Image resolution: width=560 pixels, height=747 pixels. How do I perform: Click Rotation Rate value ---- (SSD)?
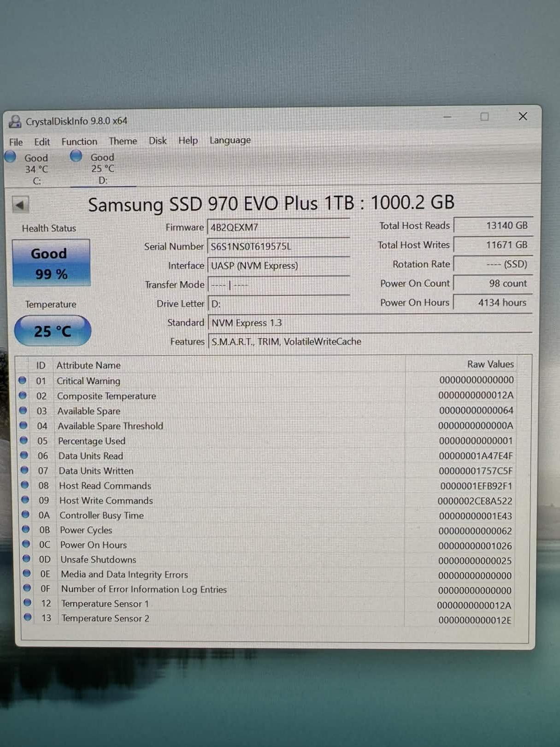coord(493,264)
